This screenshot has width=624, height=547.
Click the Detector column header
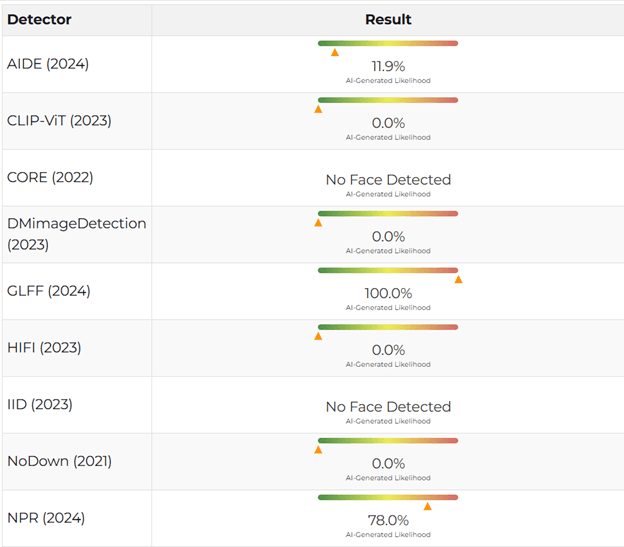click(x=39, y=19)
